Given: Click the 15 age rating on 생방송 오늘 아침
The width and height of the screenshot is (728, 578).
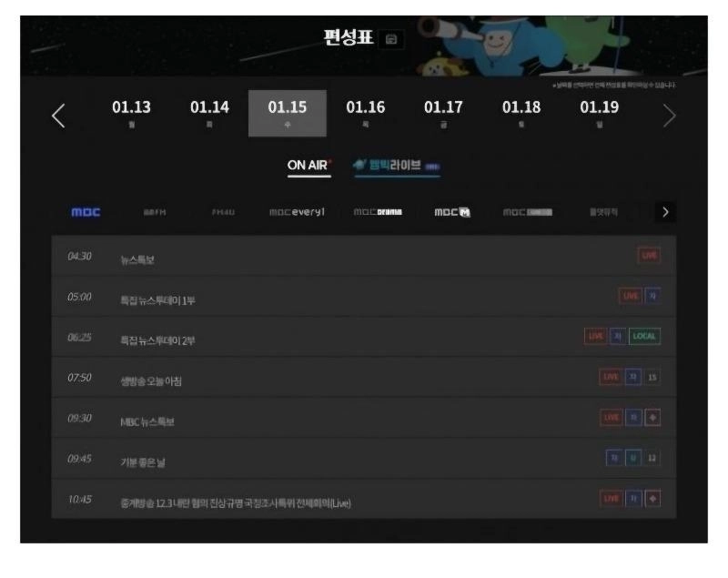Looking at the screenshot, I should (x=652, y=377).
